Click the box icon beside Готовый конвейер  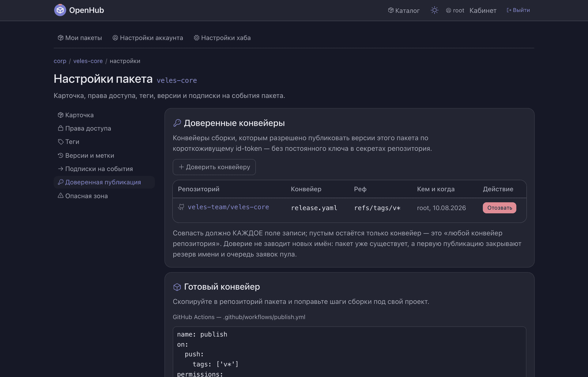pyautogui.click(x=177, y=287)
